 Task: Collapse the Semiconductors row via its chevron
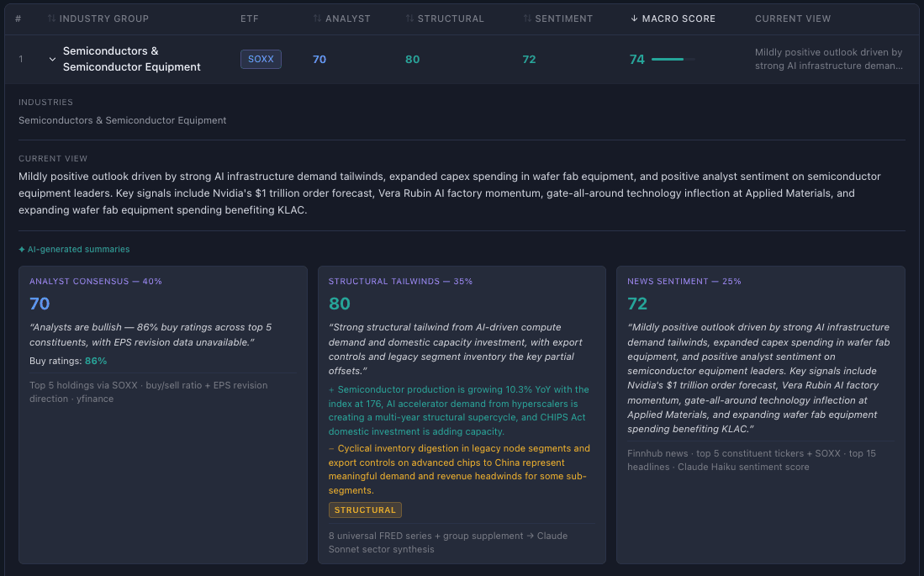click(52, 59)
